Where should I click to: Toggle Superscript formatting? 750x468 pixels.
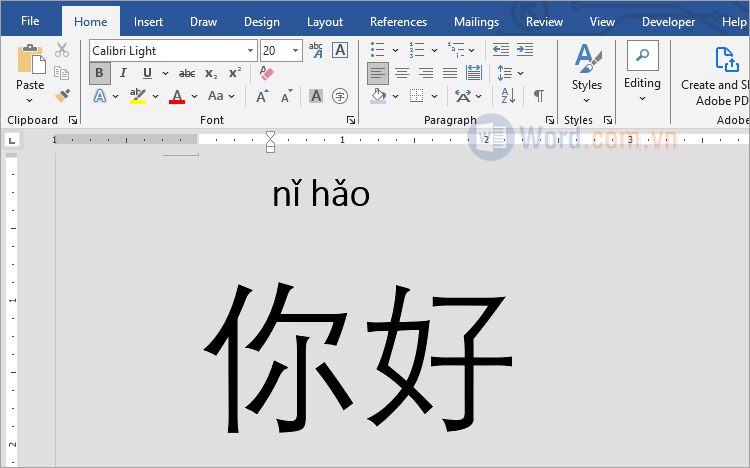click(235, 73)
